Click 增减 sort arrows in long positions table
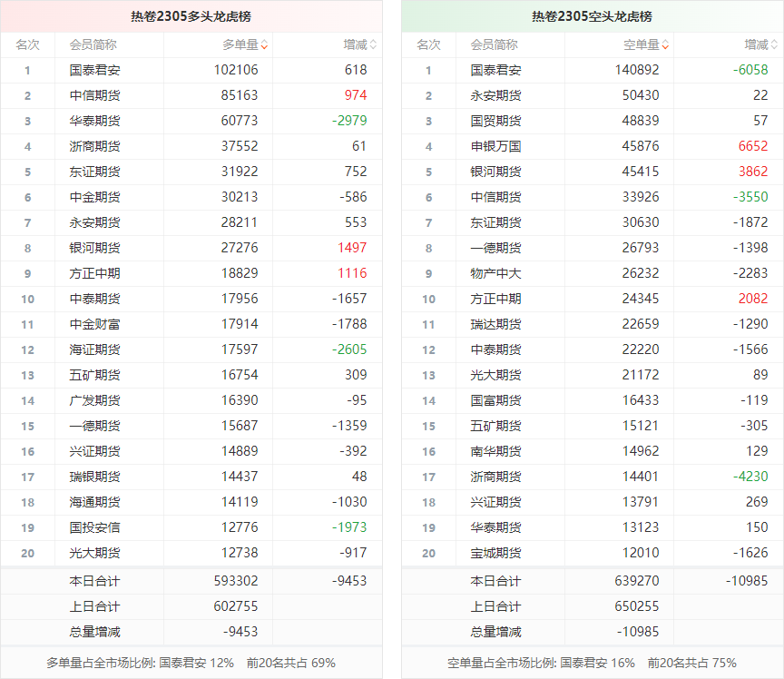The width and height of the screenshot is (784, 679). coord(373,44)
